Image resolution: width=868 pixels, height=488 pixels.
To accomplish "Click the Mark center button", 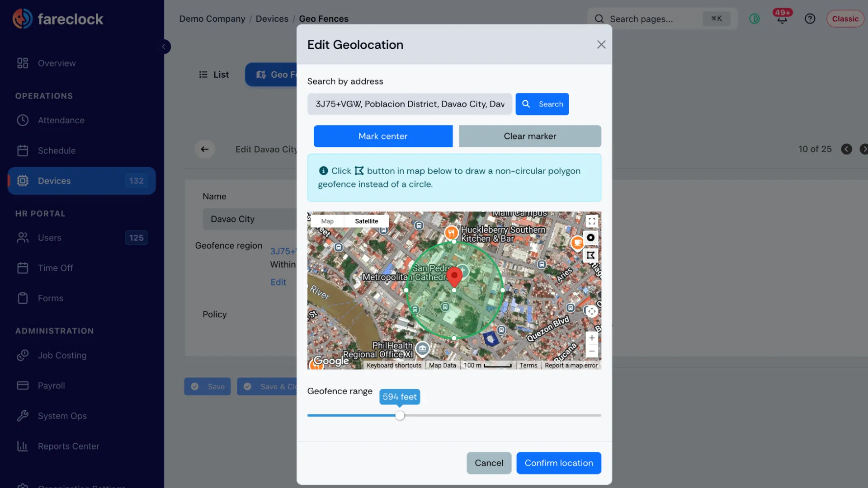I will (383, 136).
